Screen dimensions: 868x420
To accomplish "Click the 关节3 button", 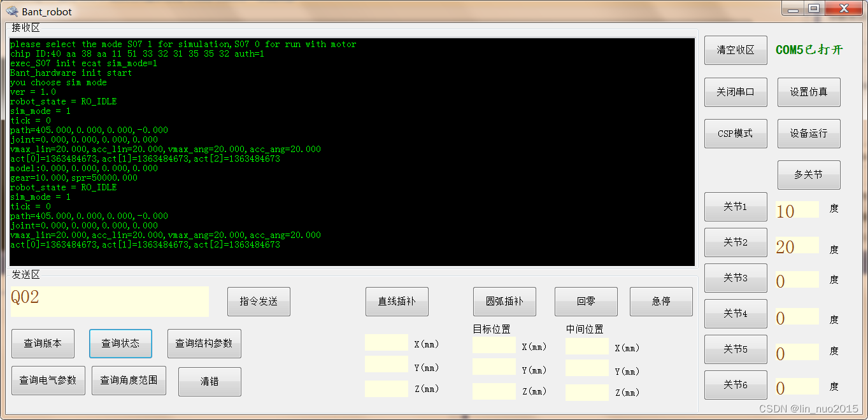I will click(x=736, y=278).
